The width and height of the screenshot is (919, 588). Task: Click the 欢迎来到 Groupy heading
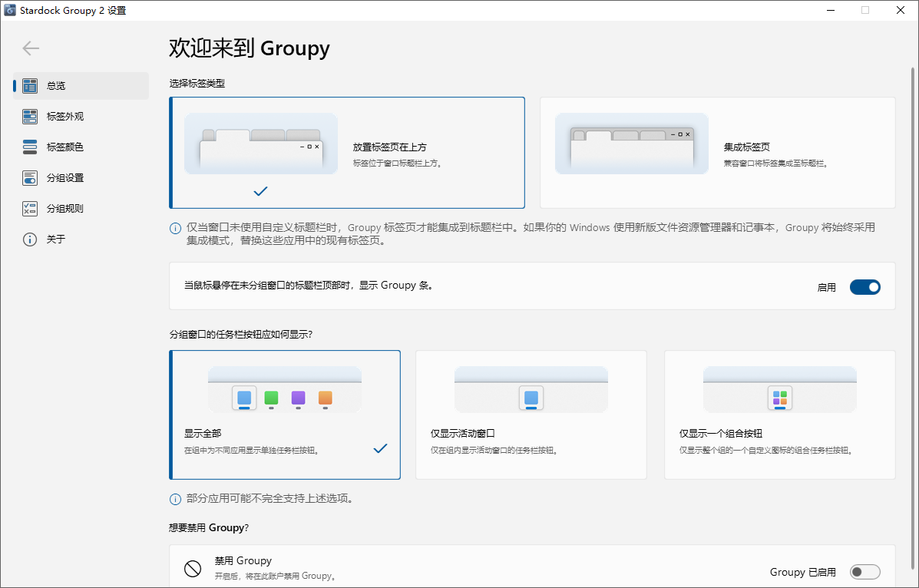pyautogui.click(x=249, y=48)
